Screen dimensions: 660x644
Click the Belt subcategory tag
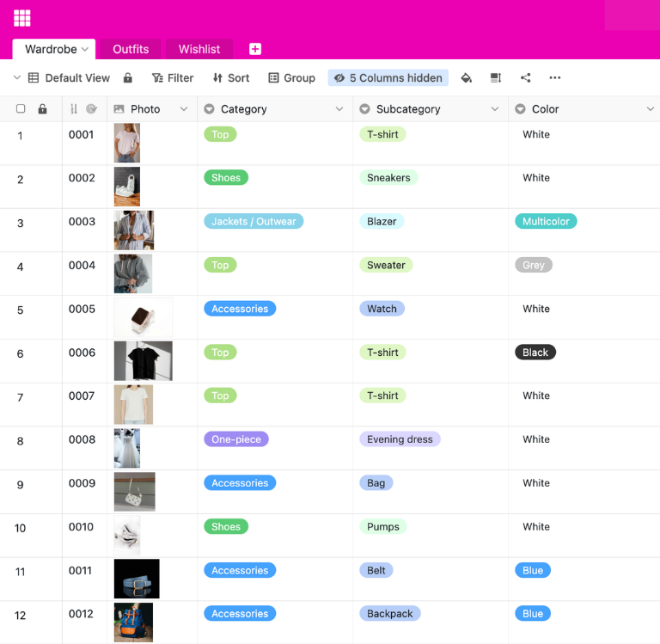(x=376, y=571)
